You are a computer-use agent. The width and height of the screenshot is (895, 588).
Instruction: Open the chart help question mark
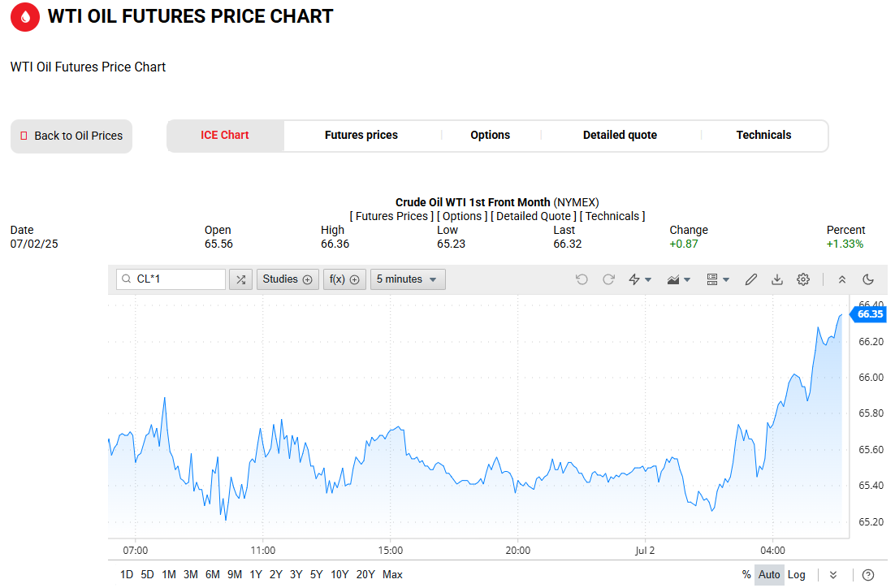click(868, 575)
